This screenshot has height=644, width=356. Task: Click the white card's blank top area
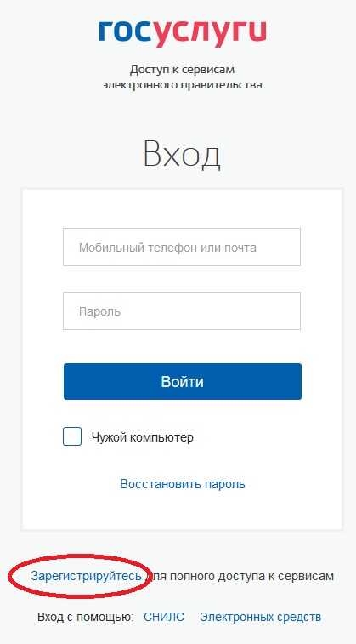(x=183, y=208)
